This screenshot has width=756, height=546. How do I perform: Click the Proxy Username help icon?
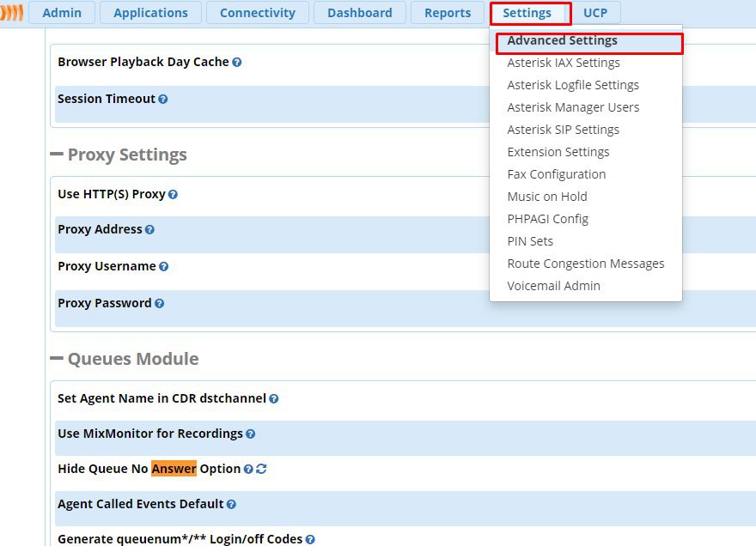point(164,266)
